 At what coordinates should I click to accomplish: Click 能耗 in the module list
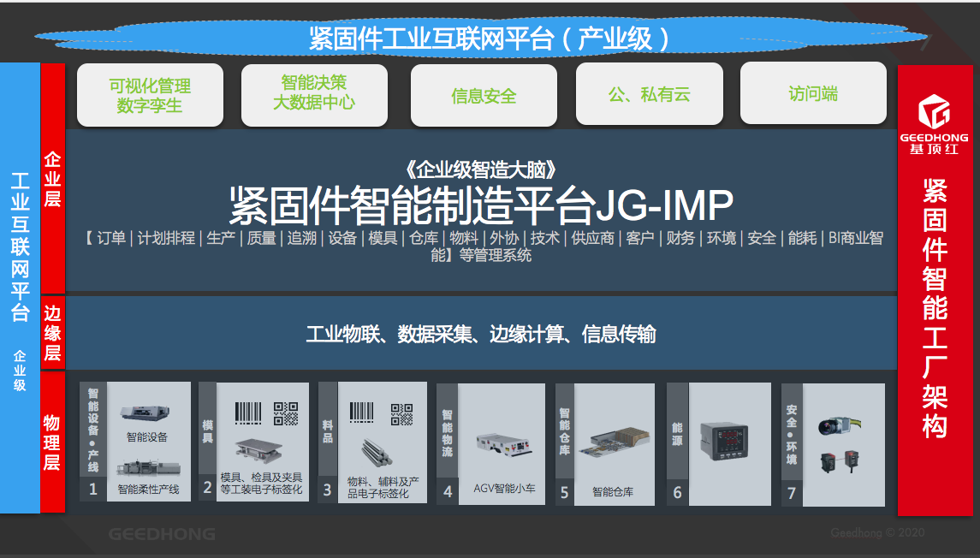point(803,238)
